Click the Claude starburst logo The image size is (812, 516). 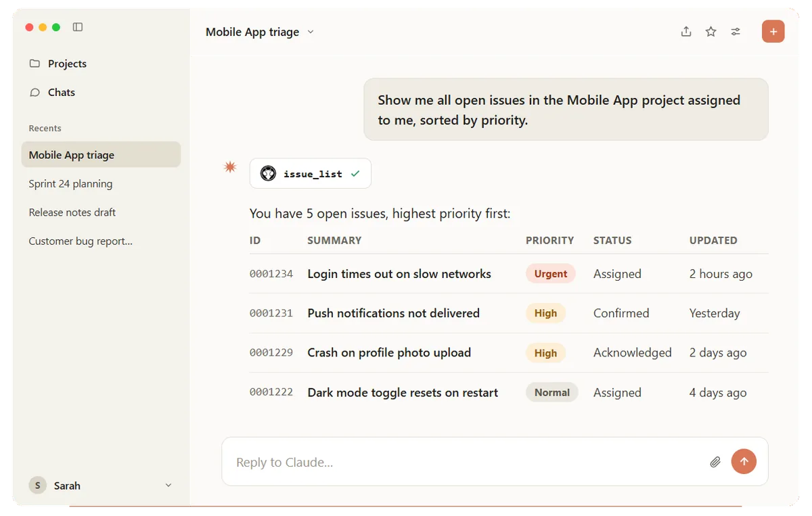tap(230, 167)
